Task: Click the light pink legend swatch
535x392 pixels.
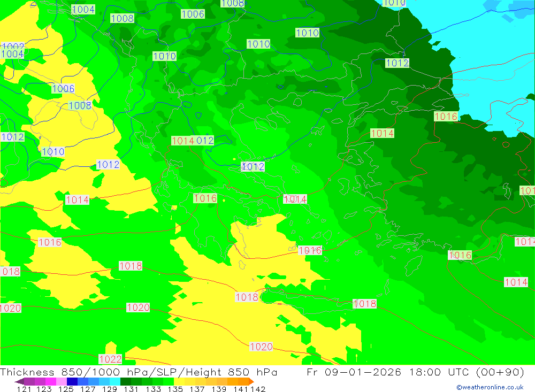Action: [62, 381]
